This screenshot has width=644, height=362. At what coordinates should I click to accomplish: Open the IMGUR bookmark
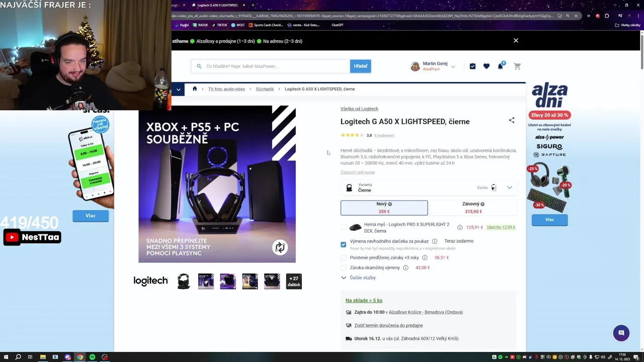pyautogui.click(x=200, y=25)
